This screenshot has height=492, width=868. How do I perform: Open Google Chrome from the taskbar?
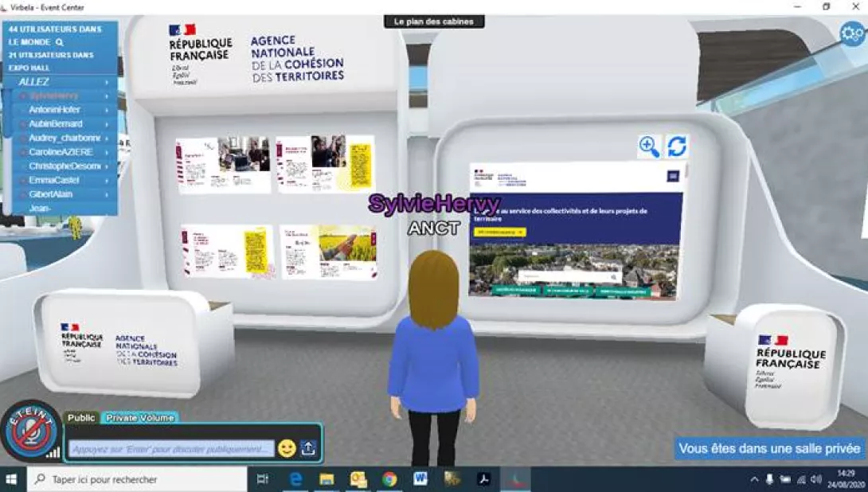tap(389, 479)
